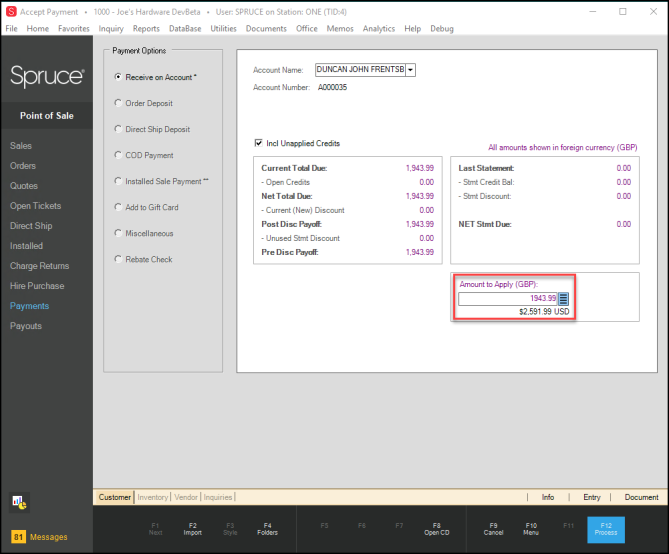
Task: Open Payments in sidebar
Action: pyautogui.click(x=29, y=306)
